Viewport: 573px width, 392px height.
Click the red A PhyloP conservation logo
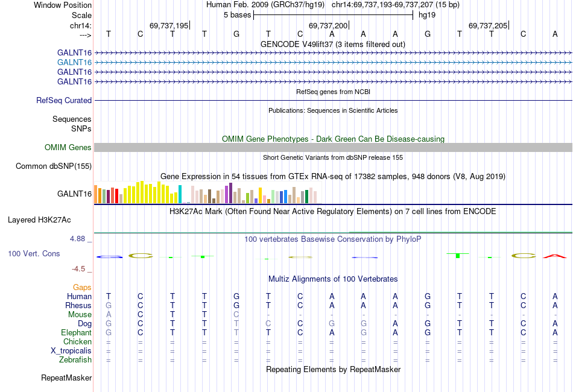555,256
